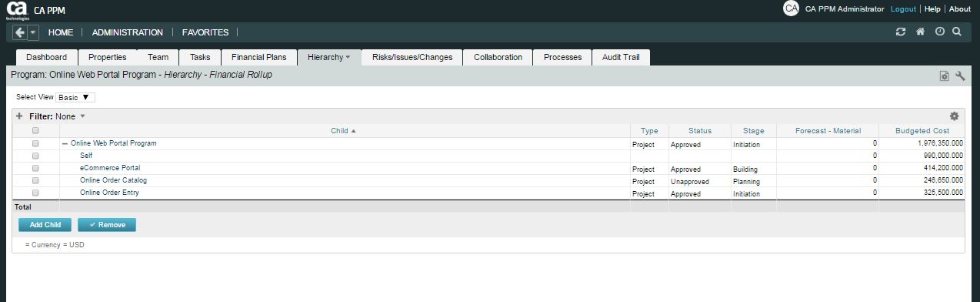This screenshot has width=980, height=302.
Task: Click the 325,500.000 budgeted cost value
Action: point(942,193)
